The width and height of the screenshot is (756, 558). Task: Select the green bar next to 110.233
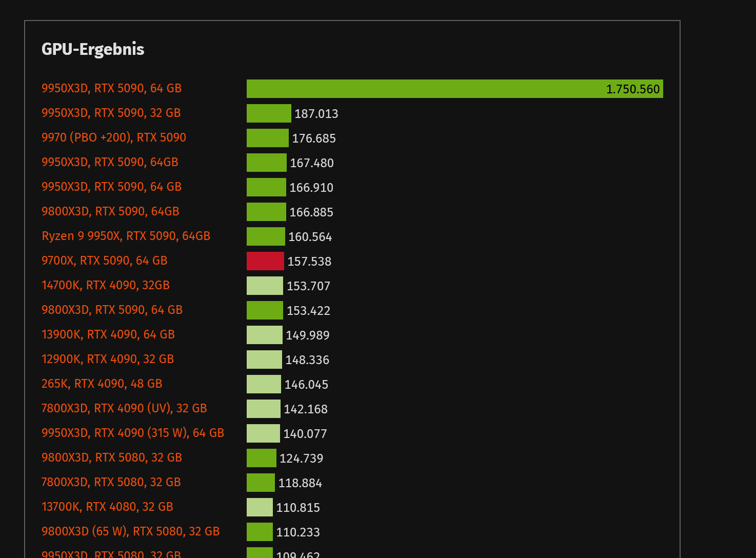tap(260, 532)
